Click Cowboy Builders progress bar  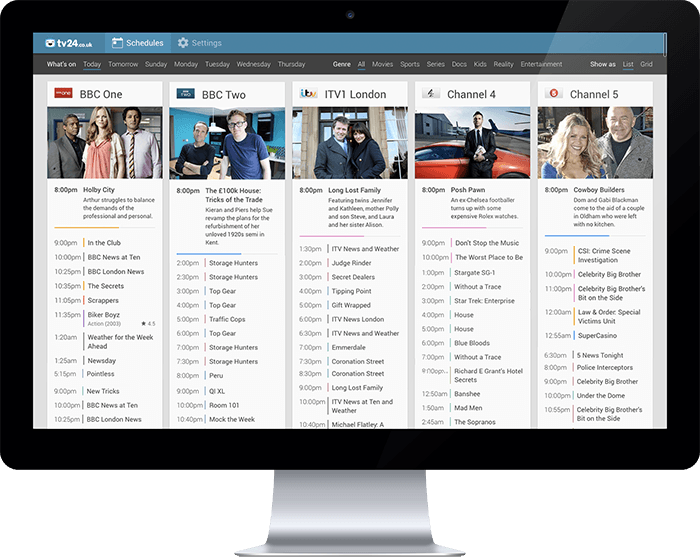pos(595,236)
